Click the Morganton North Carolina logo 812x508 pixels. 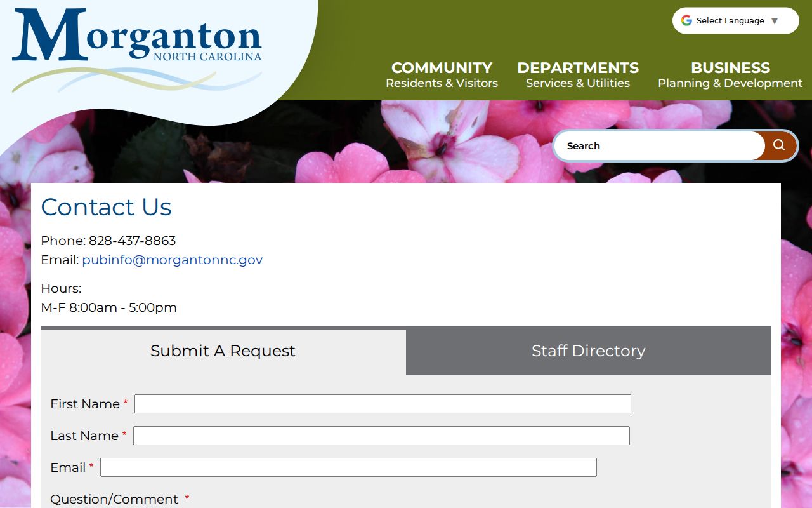[x=137, y=50]
